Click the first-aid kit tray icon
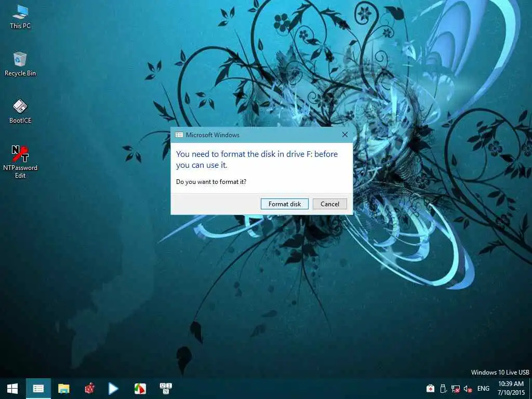This screenshot has height=399, width=532. (430, 389)
